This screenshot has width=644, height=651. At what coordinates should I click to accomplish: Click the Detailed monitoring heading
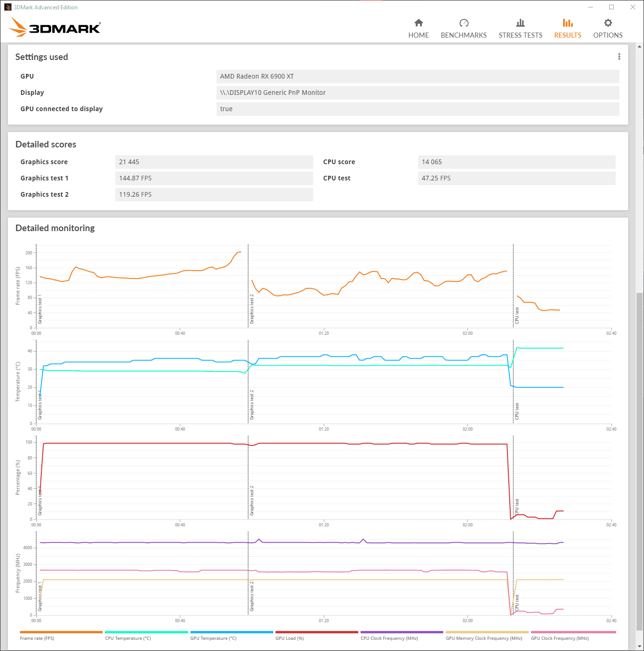pyautogui.click(x=55, y=228)
